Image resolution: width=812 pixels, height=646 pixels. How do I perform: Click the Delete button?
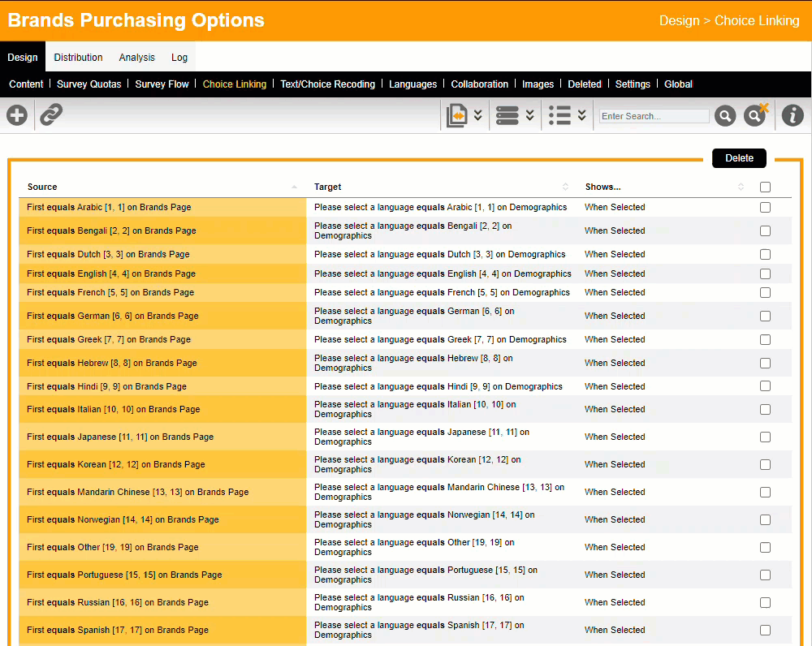738,157
